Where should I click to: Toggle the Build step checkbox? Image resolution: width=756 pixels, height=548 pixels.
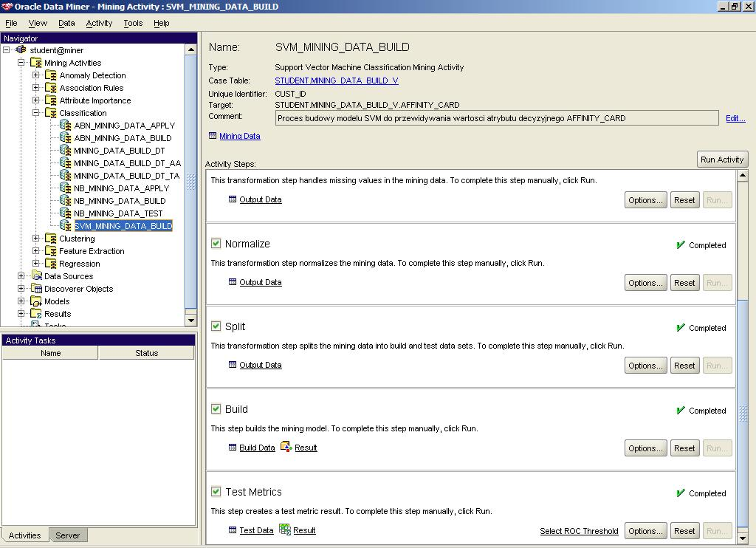(x=216, y=409)
